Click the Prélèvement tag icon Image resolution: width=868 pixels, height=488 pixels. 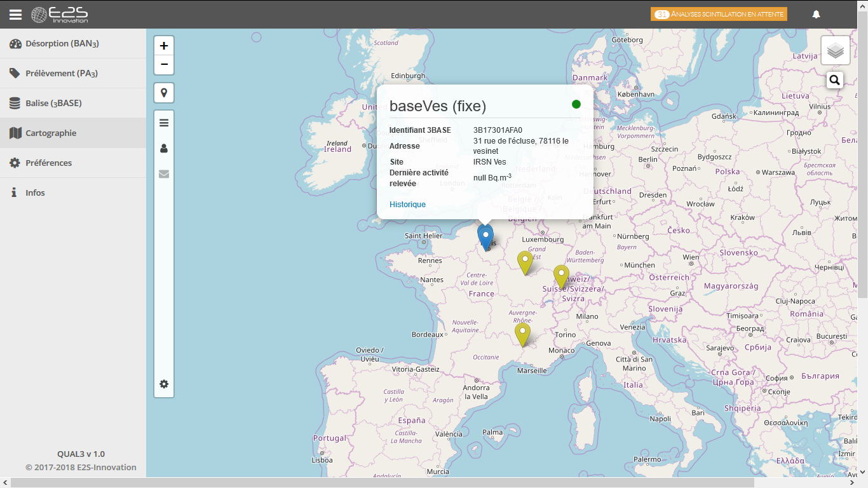(x=15, y=73)
